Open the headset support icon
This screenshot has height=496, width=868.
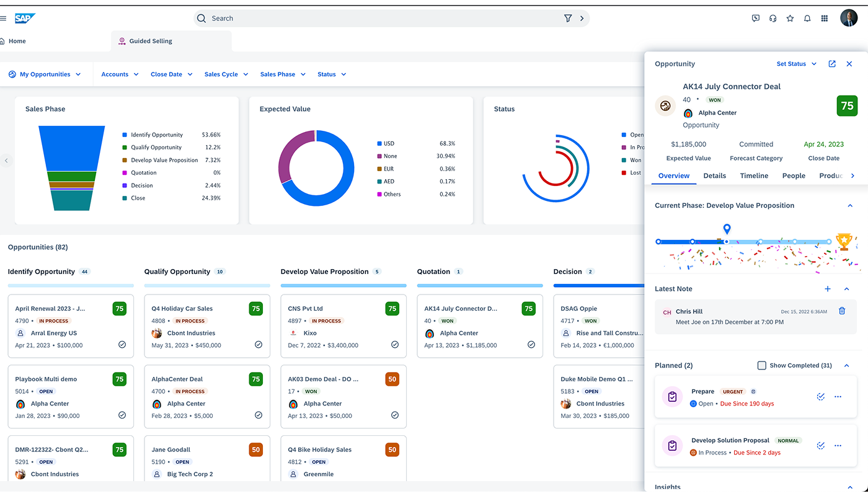pyautogui.click(x=773, y=19)
